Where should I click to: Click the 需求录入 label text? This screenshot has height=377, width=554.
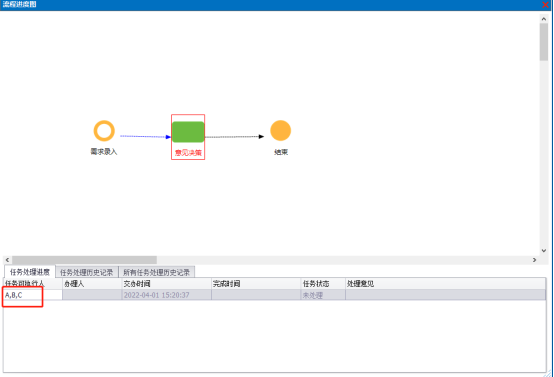[104, 152]
